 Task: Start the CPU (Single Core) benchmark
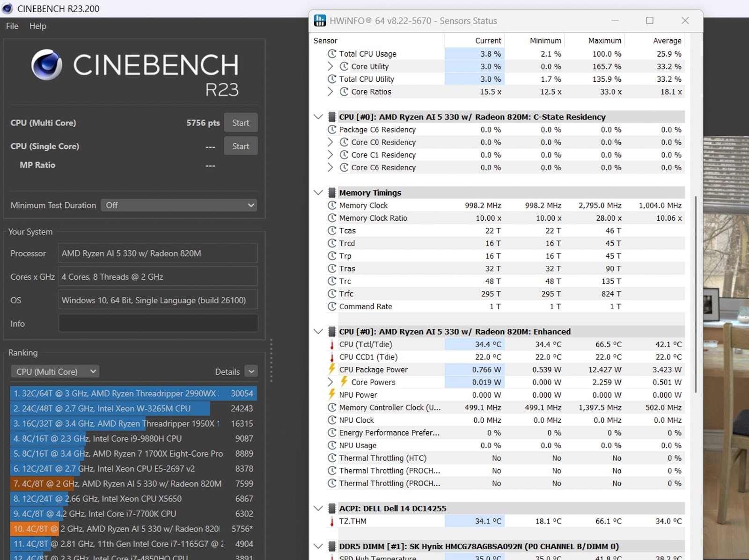coord(241,146)
